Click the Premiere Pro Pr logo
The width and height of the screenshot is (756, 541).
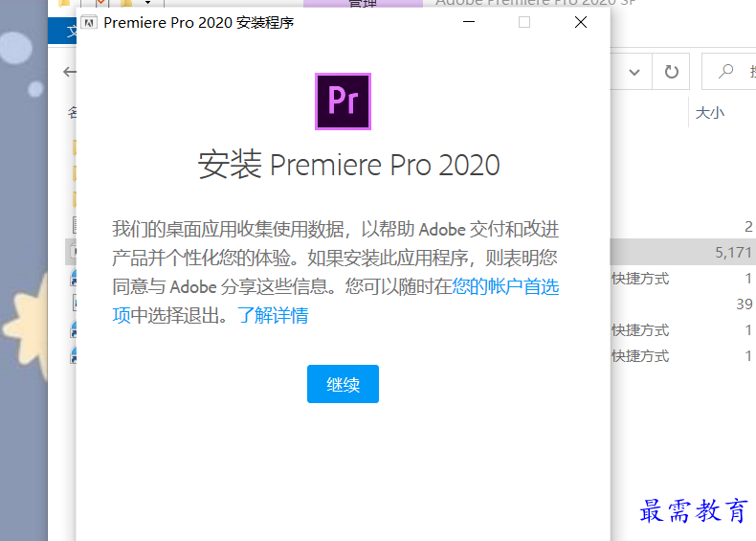coord(343,101)
